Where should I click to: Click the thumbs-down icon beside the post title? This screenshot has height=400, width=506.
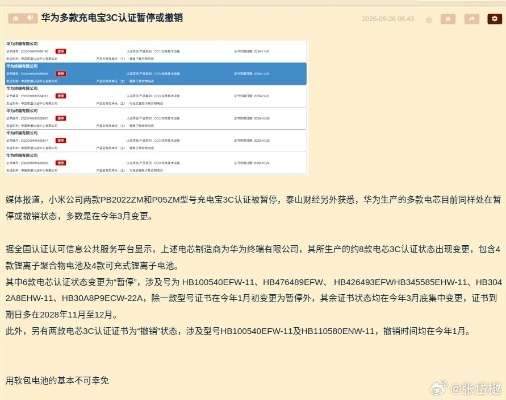pyautogui.click(x=30, y=18)
